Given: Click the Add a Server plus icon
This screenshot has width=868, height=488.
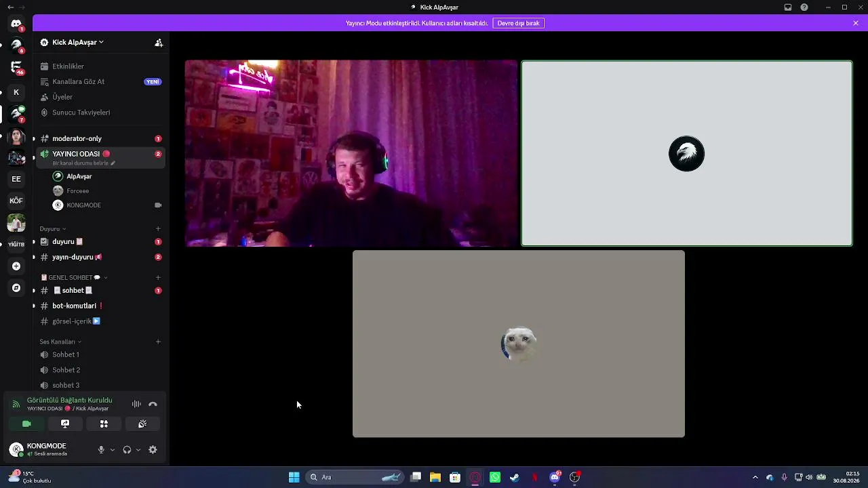Looking at the screenshot, I should tap(16, 266).
